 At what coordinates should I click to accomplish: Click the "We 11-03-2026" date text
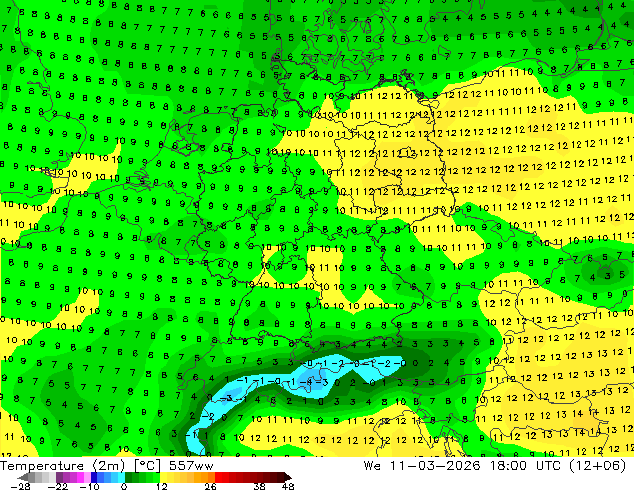[x=422, y=466]
